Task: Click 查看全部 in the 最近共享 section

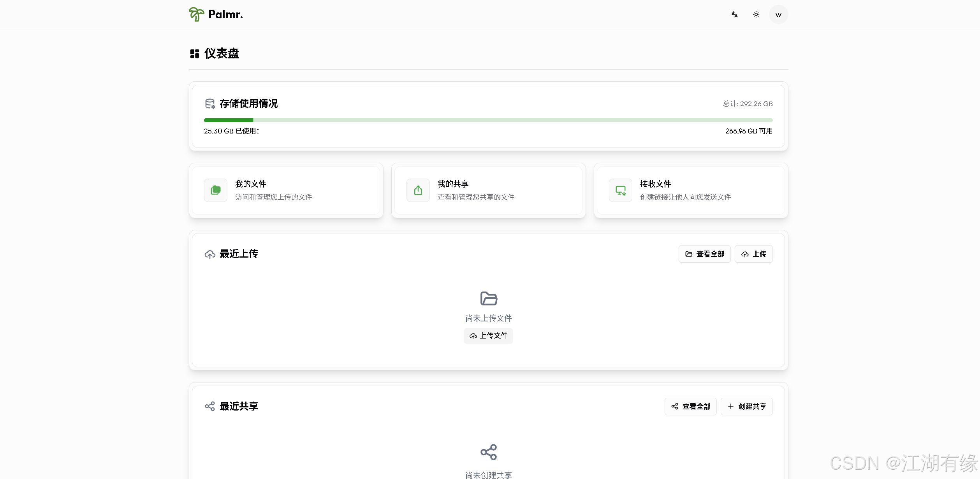Action: coord(690,406)
